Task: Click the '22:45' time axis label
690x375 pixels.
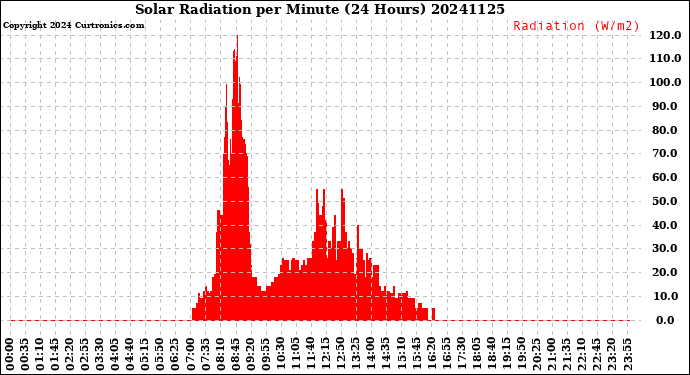Action: [x=597, y=355]
